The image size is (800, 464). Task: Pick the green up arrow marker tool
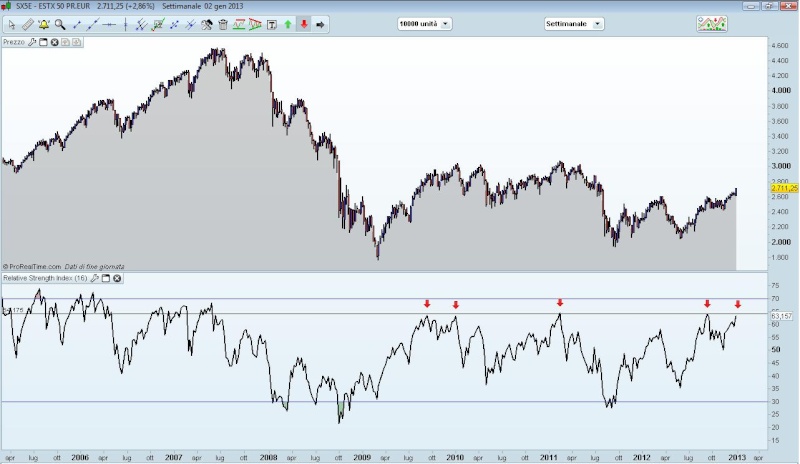tap(288, 25)
